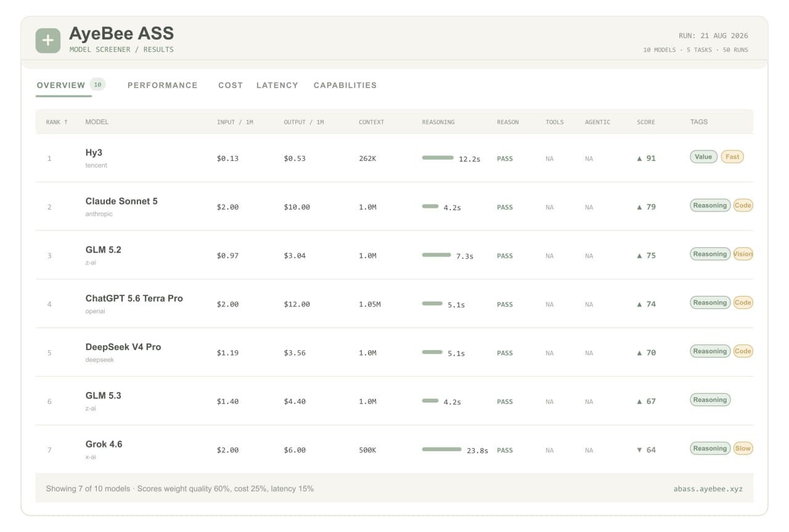Click the Vision tag on GLM 5.2
The height and width of the screenshot is (532, 789).
tap(743, 254)
